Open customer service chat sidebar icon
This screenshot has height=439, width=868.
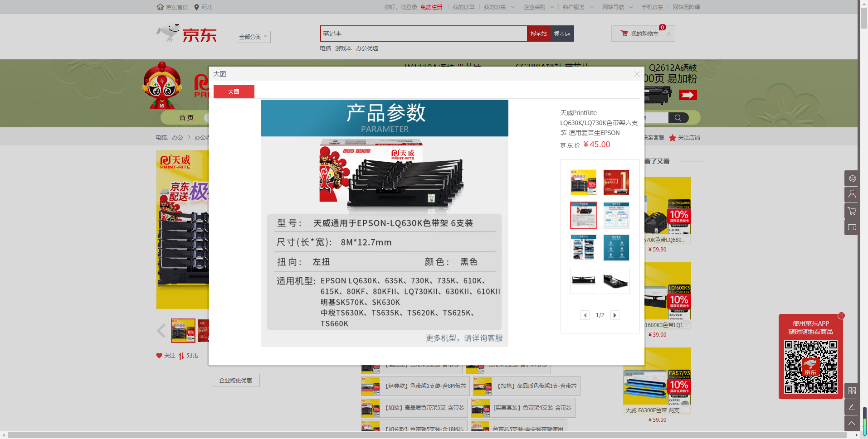point(852,178)
